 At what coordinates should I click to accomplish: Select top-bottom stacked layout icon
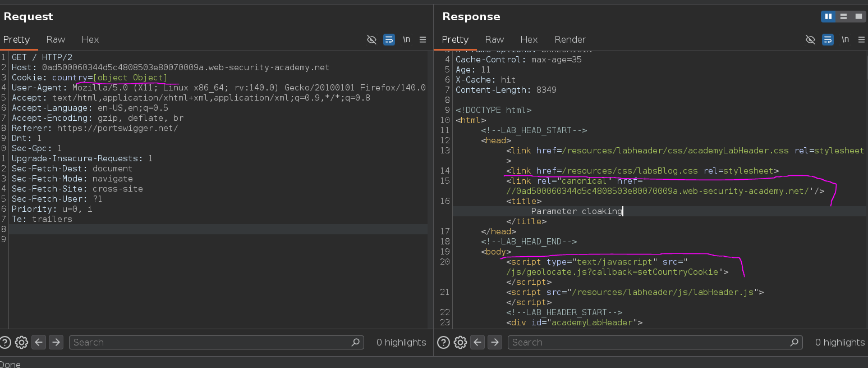pos(843,17)
